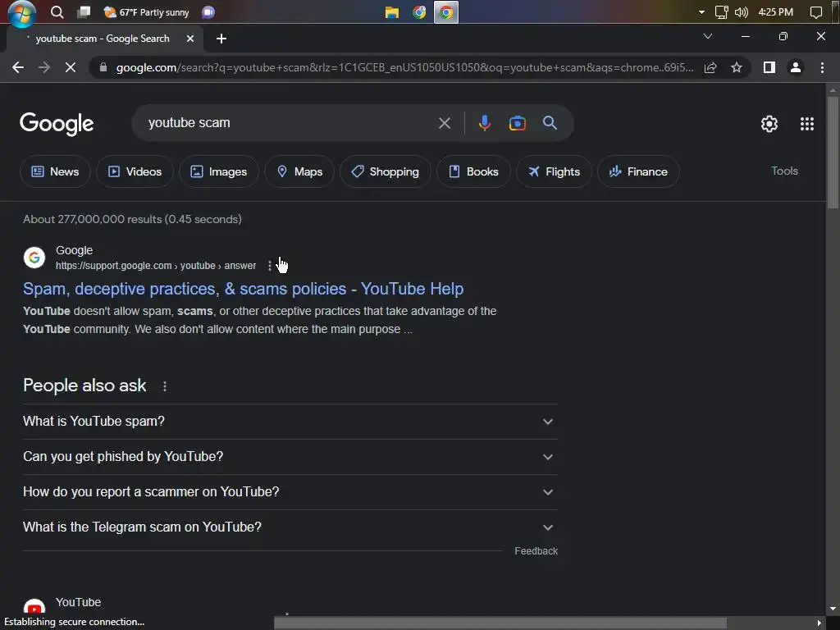
Task: Clear the search query
Action: 444,123
